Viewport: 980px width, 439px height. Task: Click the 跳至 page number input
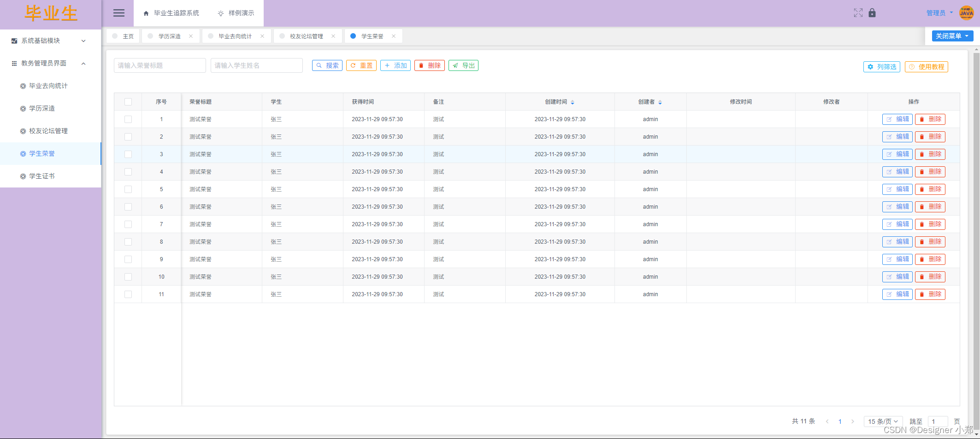[x=938, y=421]
